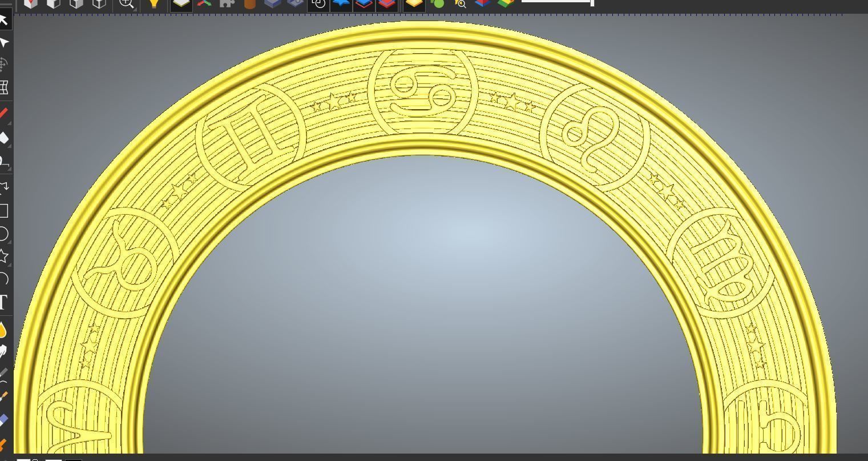Open the Zoom magnifier tool
The image size is (868, 461).
point(126,4)
